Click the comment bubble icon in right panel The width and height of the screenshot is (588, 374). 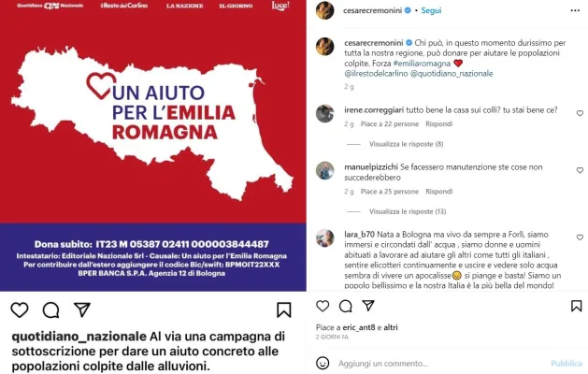[345, 306]
